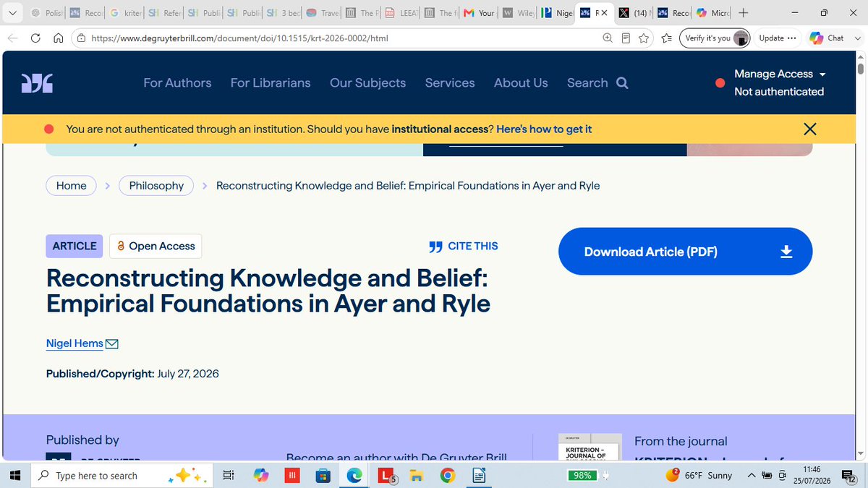The height and width of the screenshot is (488, 868).
Task: Open immersive reader icon in address bar
Action: [626, 38]
